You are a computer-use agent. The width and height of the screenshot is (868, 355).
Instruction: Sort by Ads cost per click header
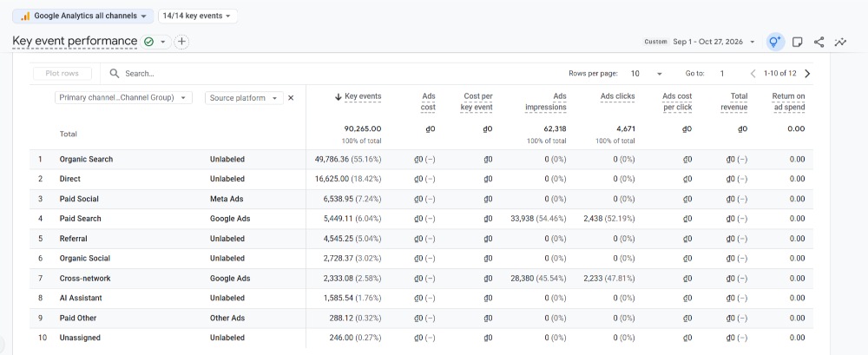(x=677, y=102)
